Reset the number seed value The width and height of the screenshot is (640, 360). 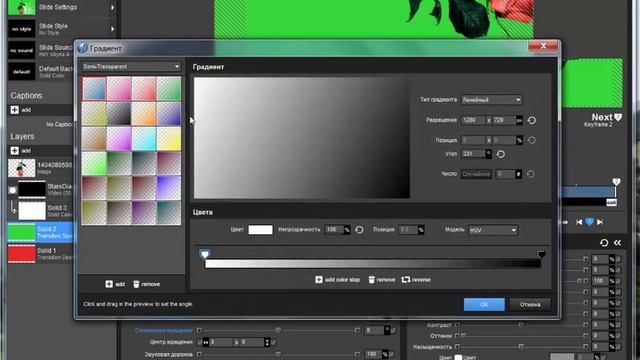point(531,174)
